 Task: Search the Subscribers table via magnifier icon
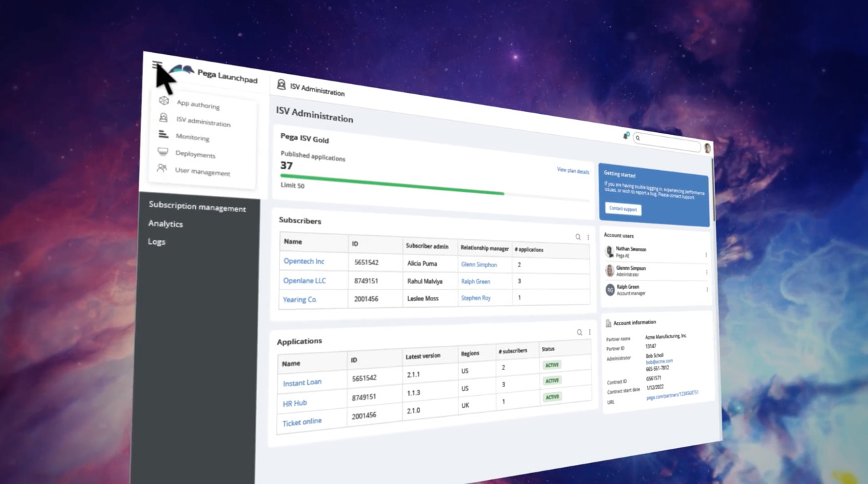tap(578, 237)
